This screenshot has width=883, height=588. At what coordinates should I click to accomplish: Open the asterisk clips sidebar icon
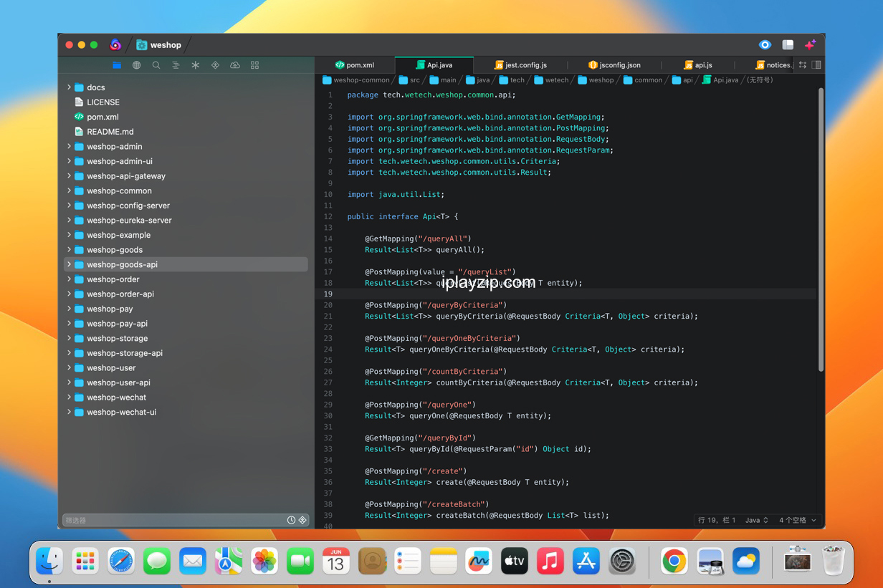point(195,65)
